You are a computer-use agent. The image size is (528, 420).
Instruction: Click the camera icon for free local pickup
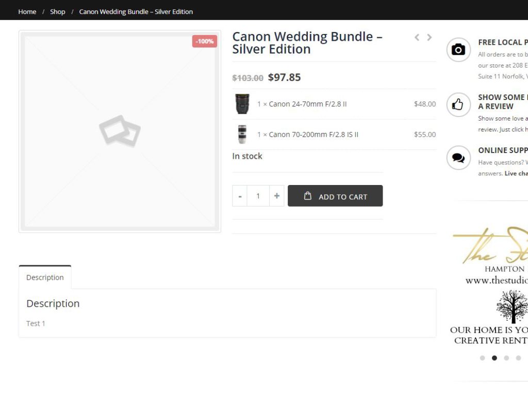(458, 50)
